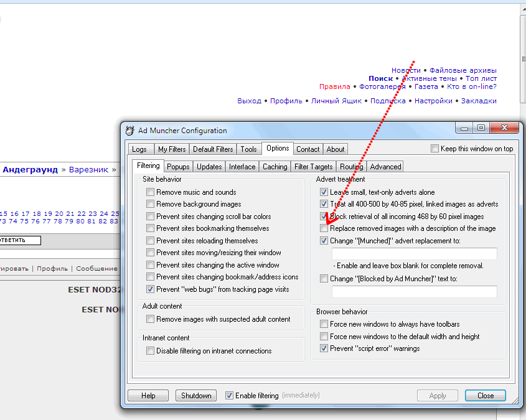Maximize the Ad Muncher Configuration window
This screenshot has width=526, height=420.
coord(481,128)
